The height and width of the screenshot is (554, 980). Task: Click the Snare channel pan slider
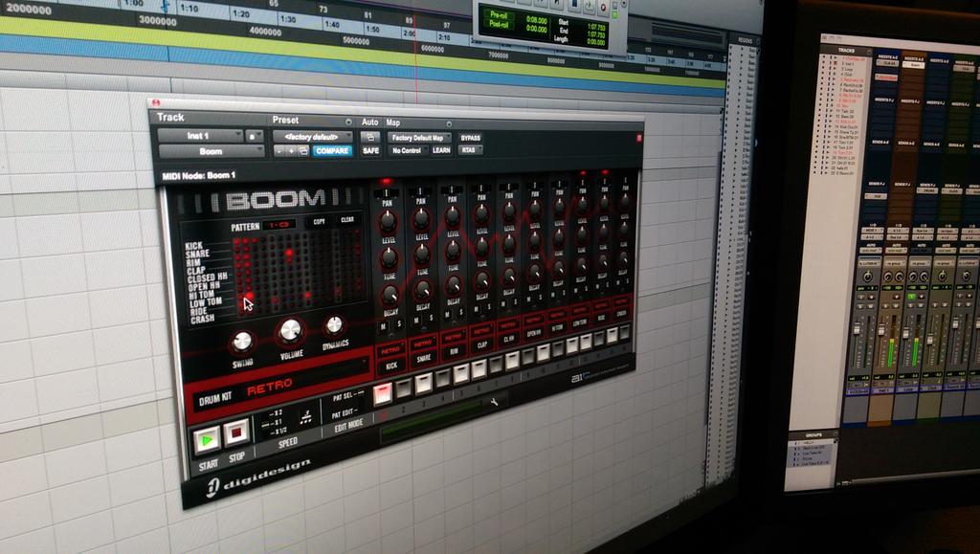tap(420, 191)
